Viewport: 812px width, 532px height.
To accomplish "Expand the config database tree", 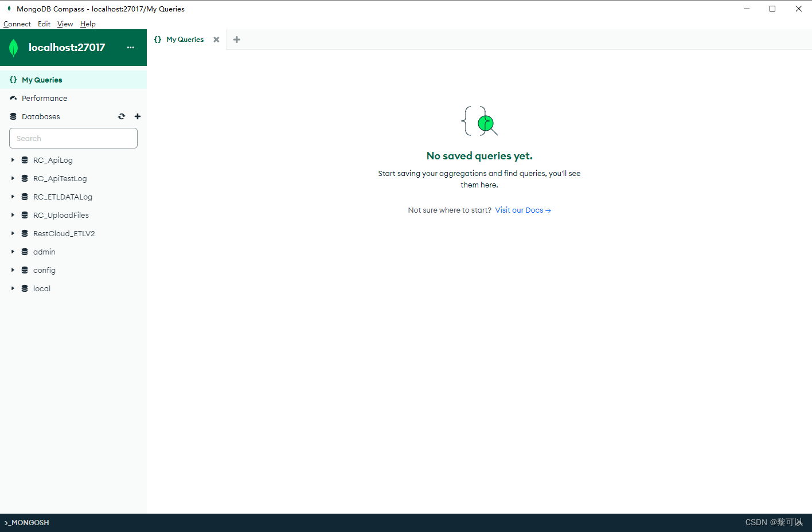I will click(x=13, y=270).
